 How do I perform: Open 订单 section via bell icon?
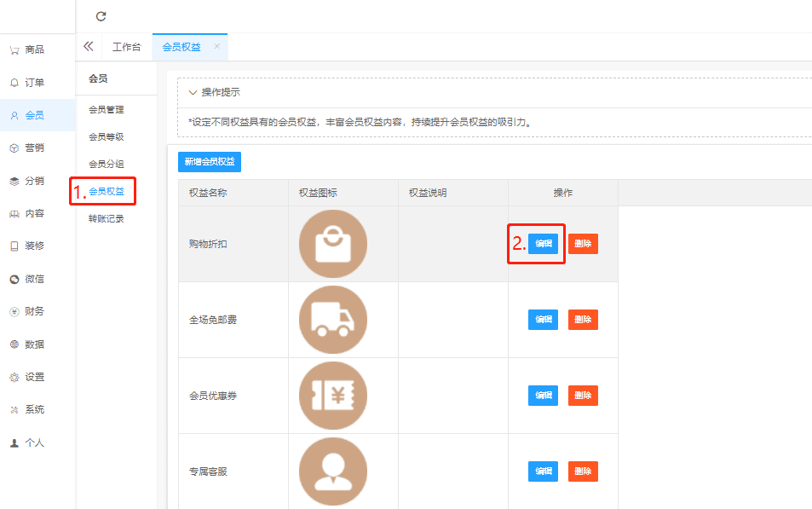pyautogui.click(x=14, y=83)
